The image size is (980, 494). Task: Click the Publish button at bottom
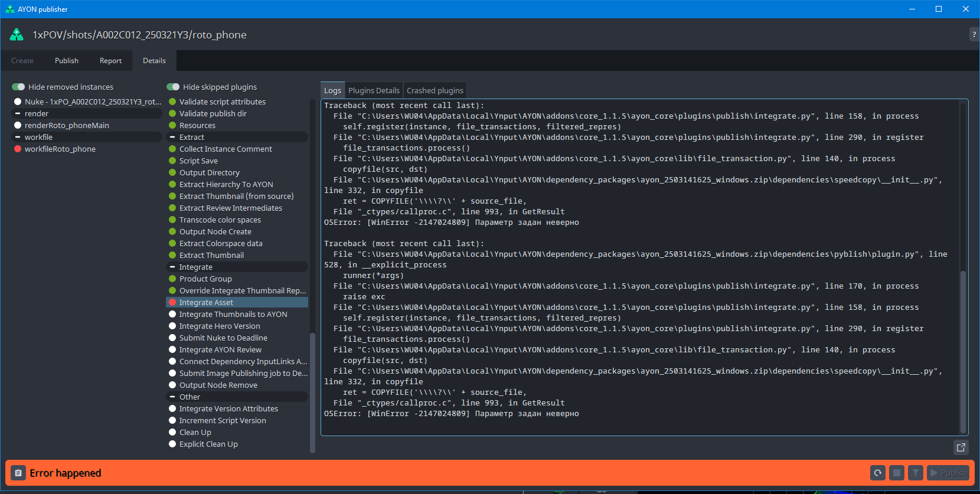[x=948, y=473]
